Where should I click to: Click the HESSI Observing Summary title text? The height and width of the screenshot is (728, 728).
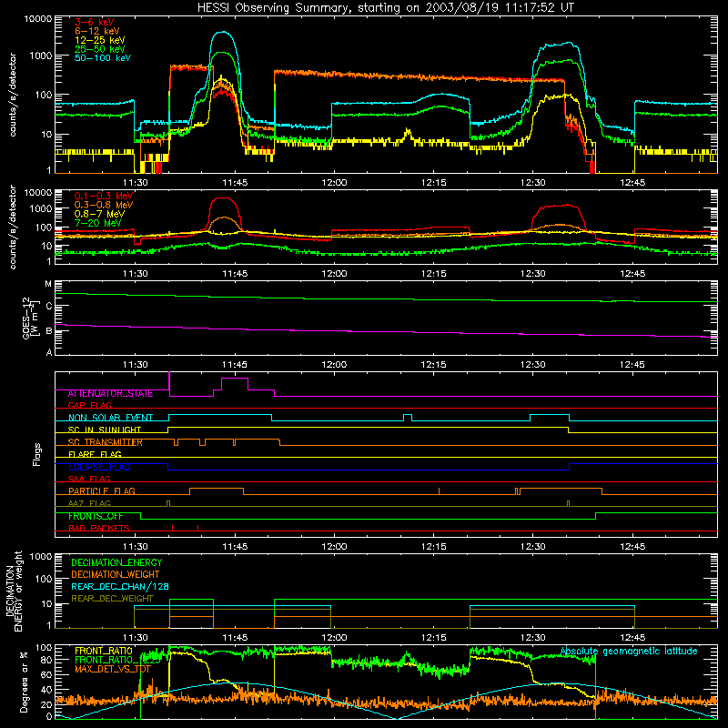pyautogui.click(x=386, y=8)
